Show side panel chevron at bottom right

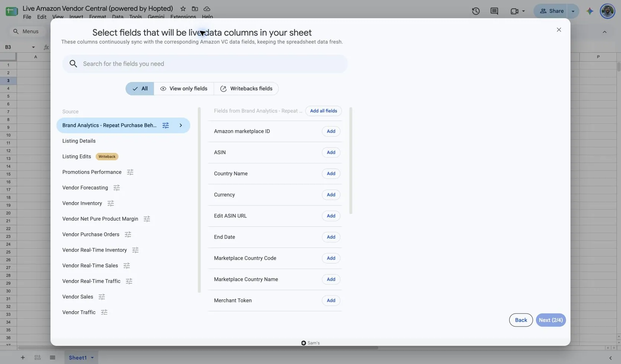tap(611, 358)
